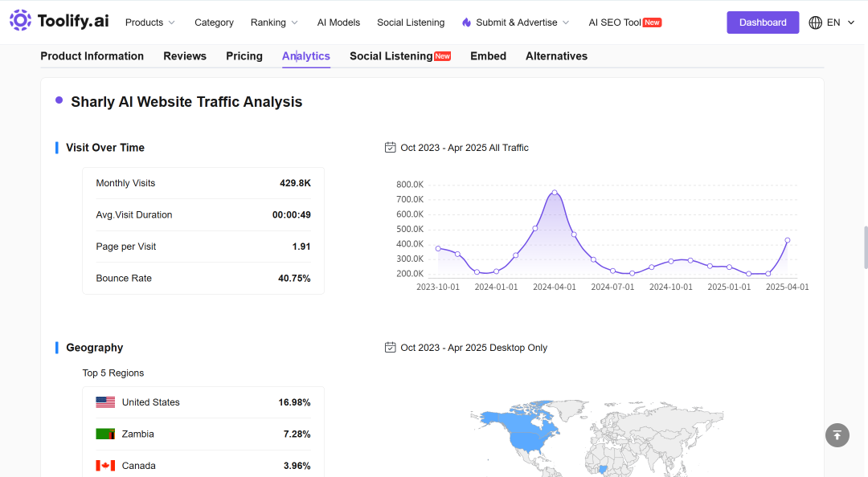Image resolution: width=868 pixels, height=477 pixels.
Task: Click the New badge on Social Listening tab
Action: pos(442,56)
